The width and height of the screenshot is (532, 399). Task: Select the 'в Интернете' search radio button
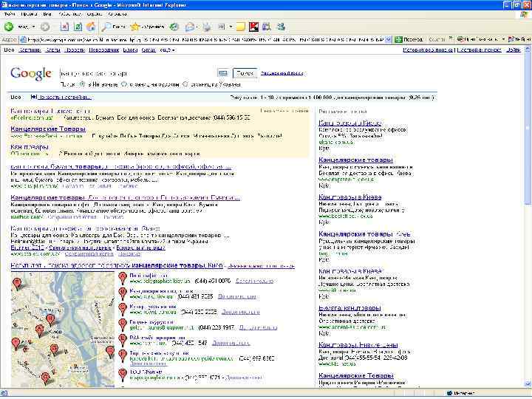click(82, 84)
